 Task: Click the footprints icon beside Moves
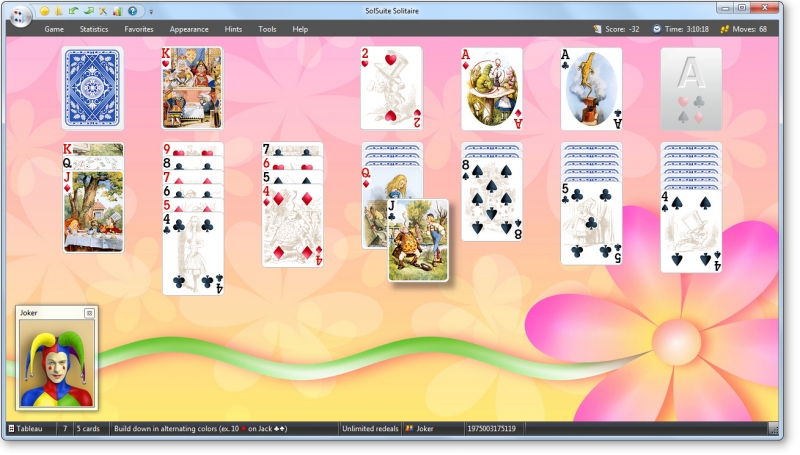[724, 29]
